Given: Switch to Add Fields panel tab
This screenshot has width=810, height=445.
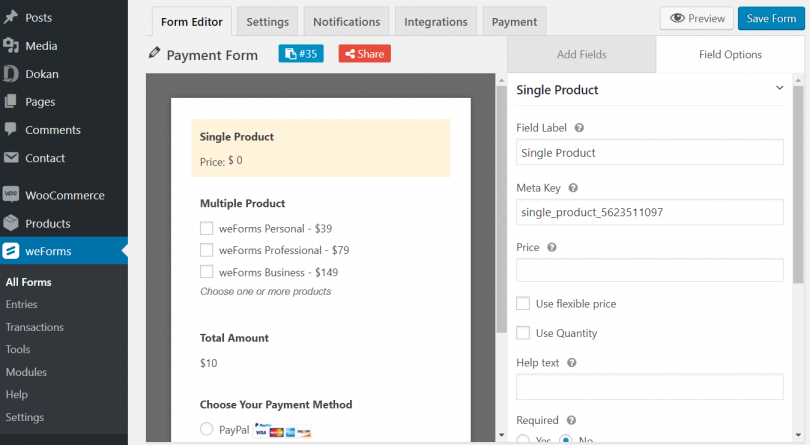Looking at the screenshot, I should pos(582,54).
